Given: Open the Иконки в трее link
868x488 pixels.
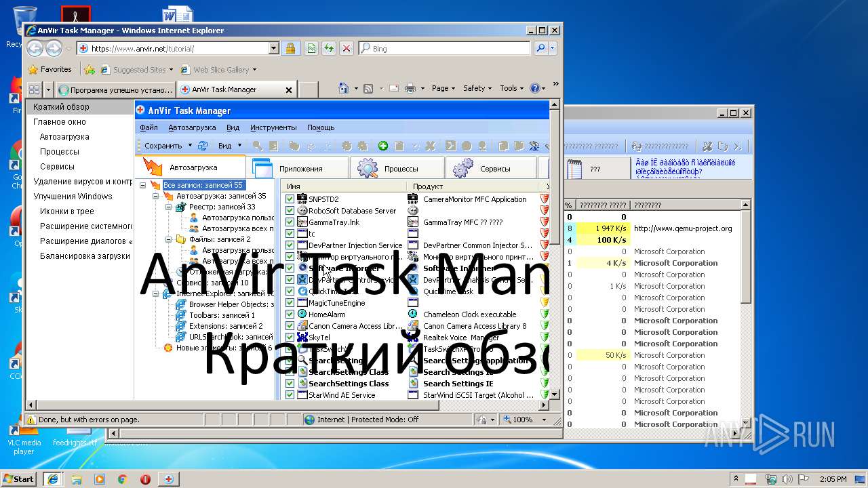Looking at the screenshot, I should tap(67, 211).
